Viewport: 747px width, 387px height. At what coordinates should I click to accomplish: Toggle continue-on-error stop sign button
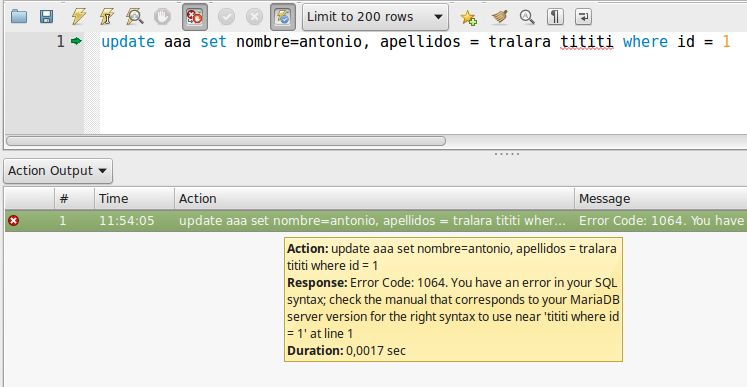click(195, 17)
